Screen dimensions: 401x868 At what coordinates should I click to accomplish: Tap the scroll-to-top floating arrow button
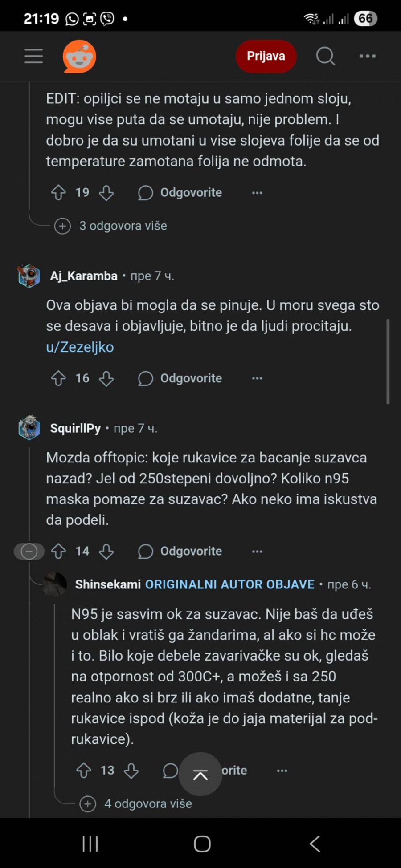click(200, 775)
